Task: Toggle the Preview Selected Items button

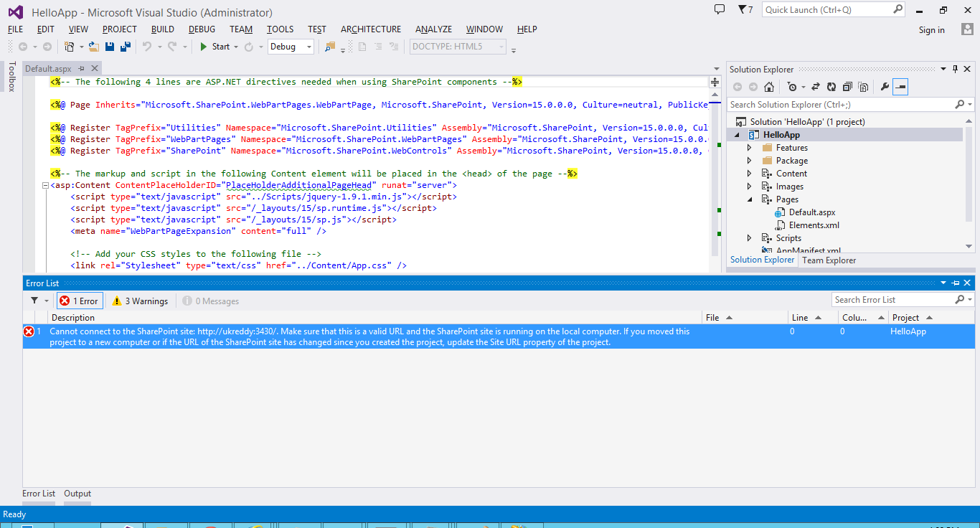Action: [x=900, y=87]
